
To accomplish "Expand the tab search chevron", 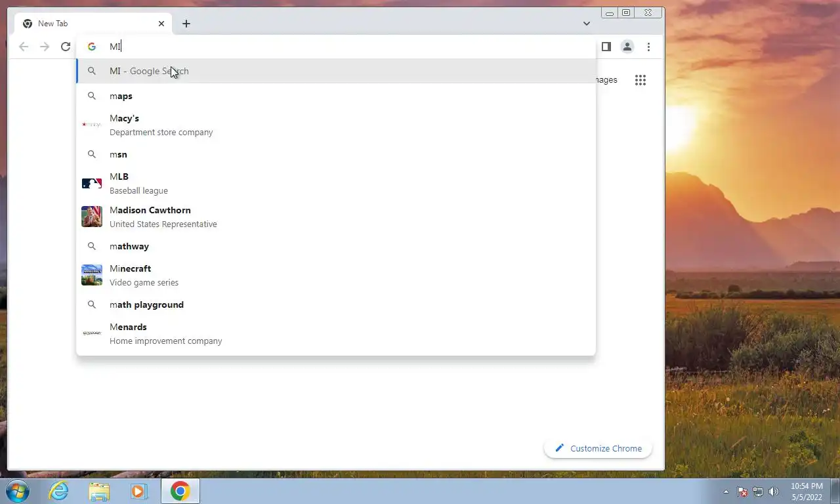I will (x=587, y=24).
